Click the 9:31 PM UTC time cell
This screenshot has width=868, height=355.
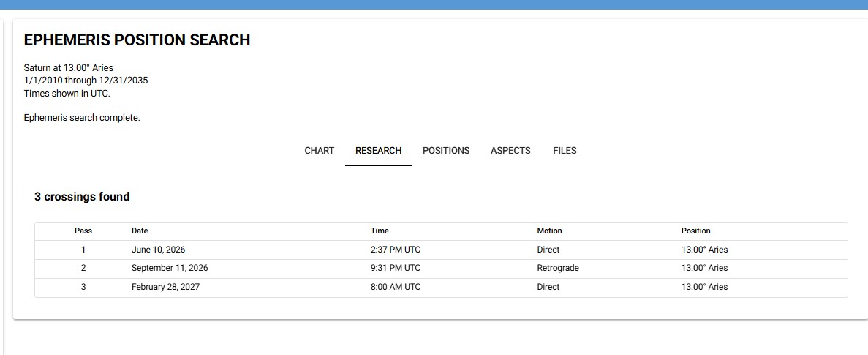point(396,268)
